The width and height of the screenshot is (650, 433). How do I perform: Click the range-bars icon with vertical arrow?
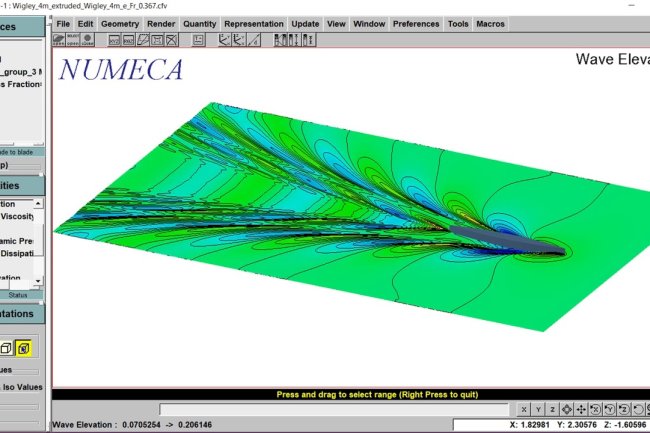[x=294, y=40]
